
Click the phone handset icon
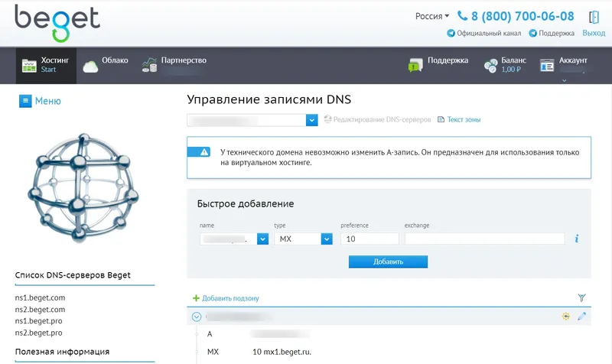pos(462,15)
